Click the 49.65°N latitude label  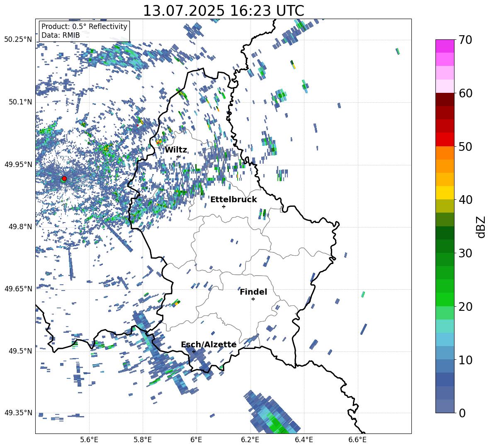click(18, 288)
